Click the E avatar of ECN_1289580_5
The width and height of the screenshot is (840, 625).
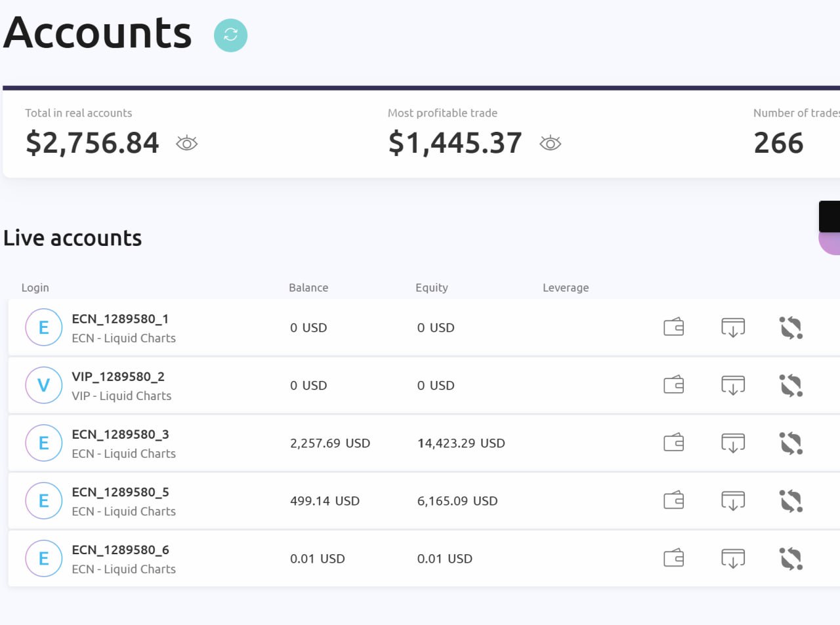44,500
